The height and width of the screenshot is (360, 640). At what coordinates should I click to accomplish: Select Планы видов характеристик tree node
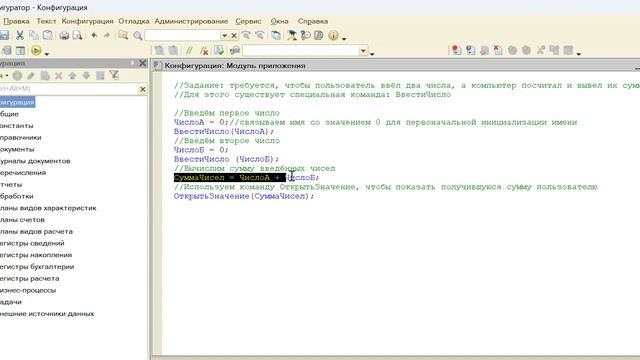48,208
